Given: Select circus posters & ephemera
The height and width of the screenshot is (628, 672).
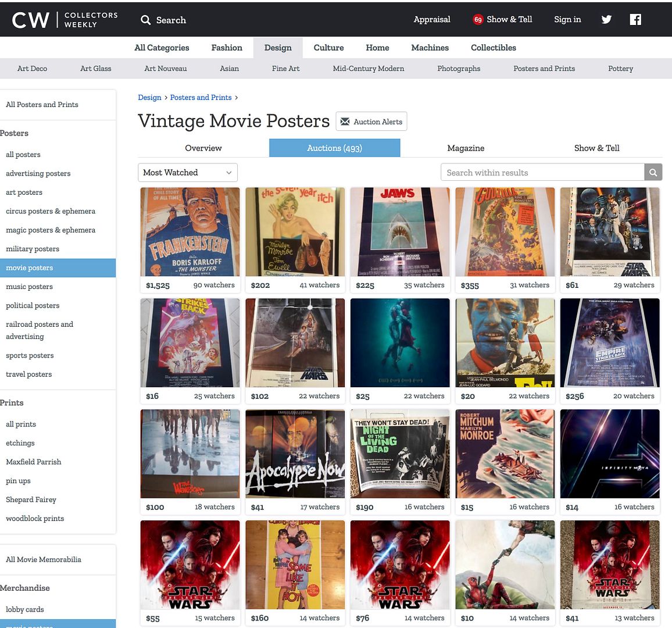Looking at the screenshot, I should [x=51, y=211].
